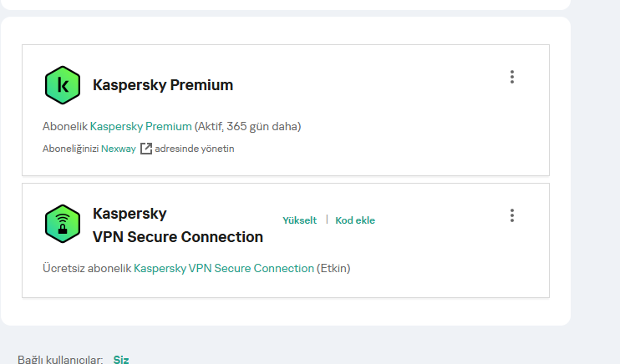Click the Siz linked user link
The height and width of the screenshot is (364, 620).
click(x=121, y=360)
